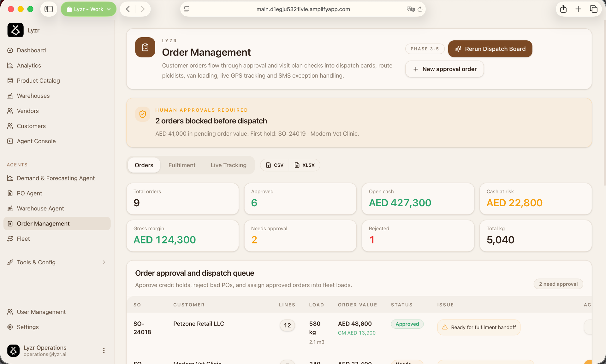Image resolution: width=606 pixels, height=364 pixels.
Task: Select Order Management in sidebar
Action: pos(57,223)
